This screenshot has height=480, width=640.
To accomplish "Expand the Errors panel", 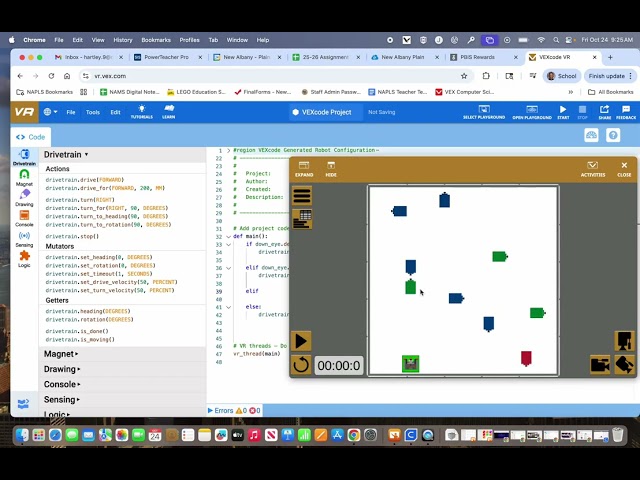I will (220, 411).
